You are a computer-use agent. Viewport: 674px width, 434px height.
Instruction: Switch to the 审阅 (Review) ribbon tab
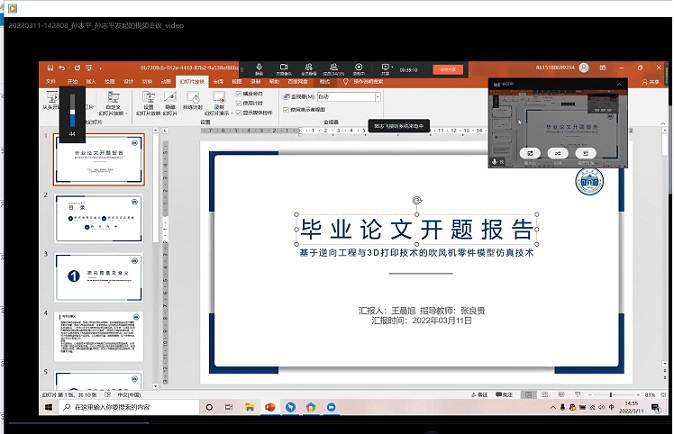[218, 81]
